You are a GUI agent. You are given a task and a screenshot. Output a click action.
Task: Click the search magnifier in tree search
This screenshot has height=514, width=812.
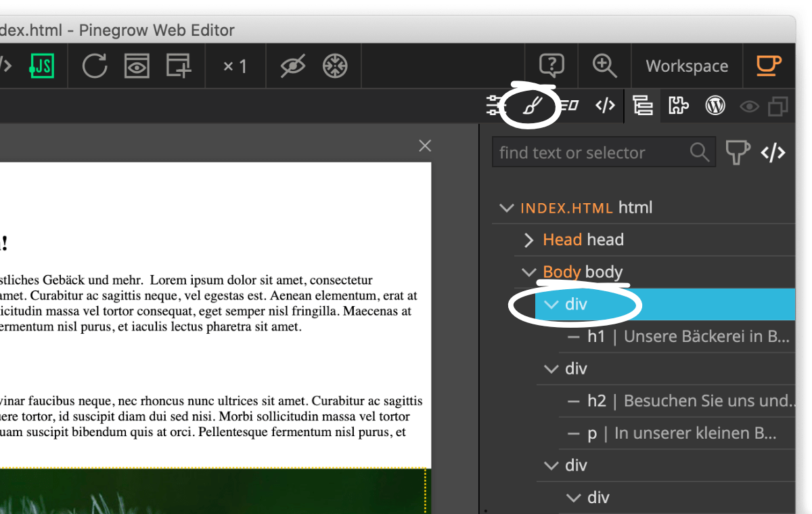700,152
